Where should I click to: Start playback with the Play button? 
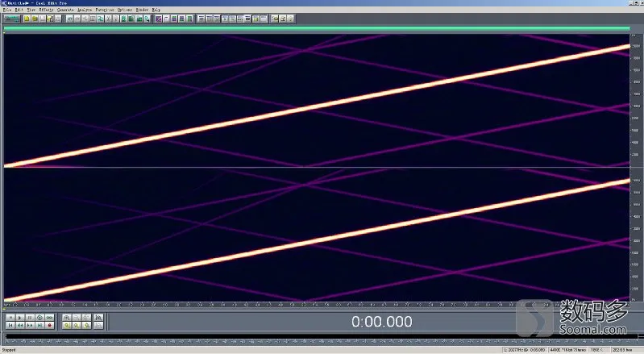pos(20,318)
